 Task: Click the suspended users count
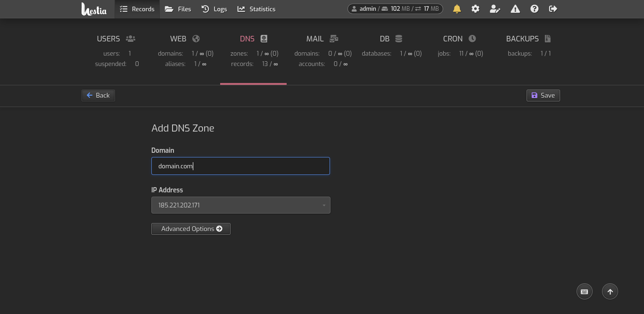(x=137, y=64)
